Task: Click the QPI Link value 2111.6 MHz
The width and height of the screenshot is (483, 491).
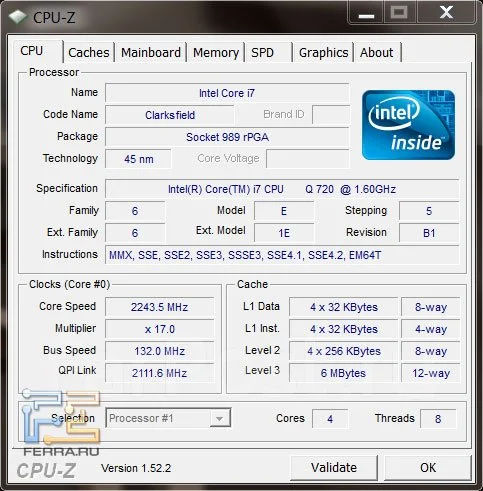Action: (159, 373)
